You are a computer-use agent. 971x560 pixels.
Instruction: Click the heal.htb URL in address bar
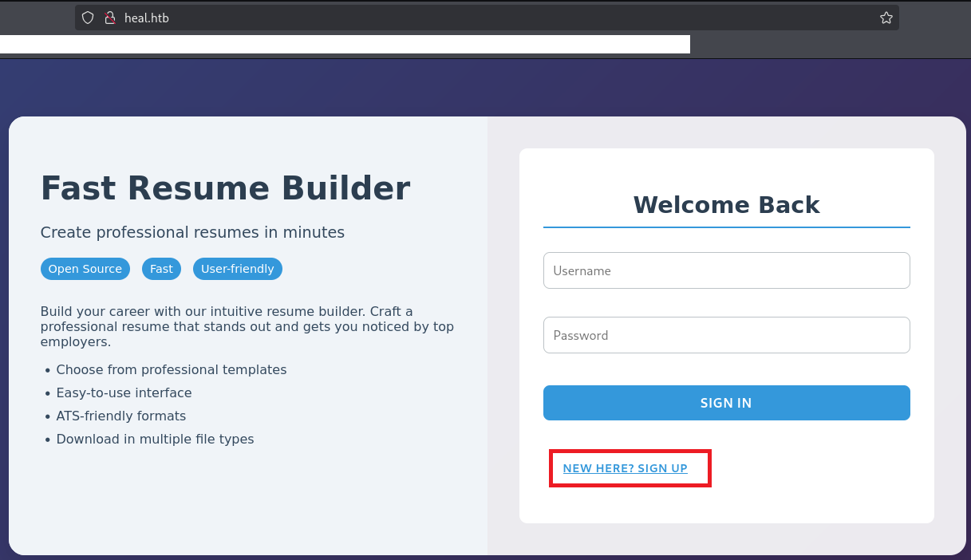147,18
